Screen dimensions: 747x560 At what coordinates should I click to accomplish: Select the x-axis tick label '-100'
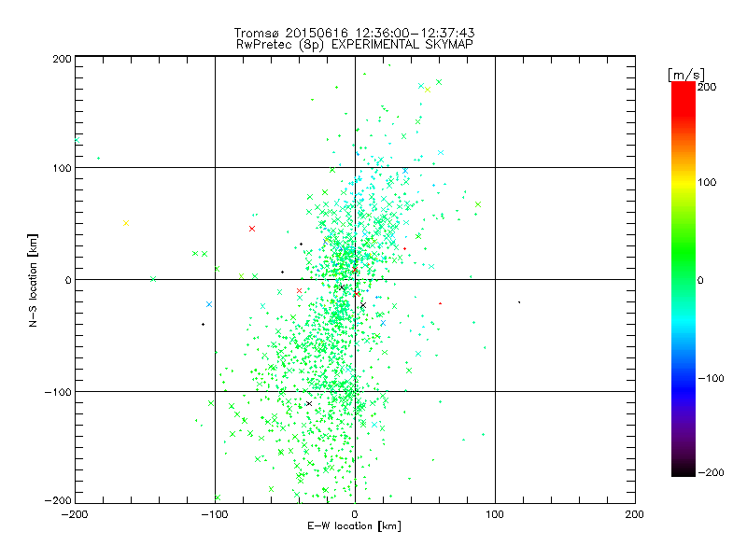tap(215, 514)
